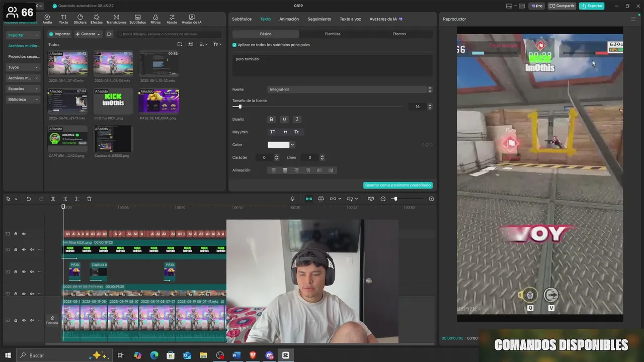Image resolution: width=644 pixels, height=362 pixels.
Task: Click the timeline zoom slider handle
Action: pyautogui.click(x=395, y=199)
